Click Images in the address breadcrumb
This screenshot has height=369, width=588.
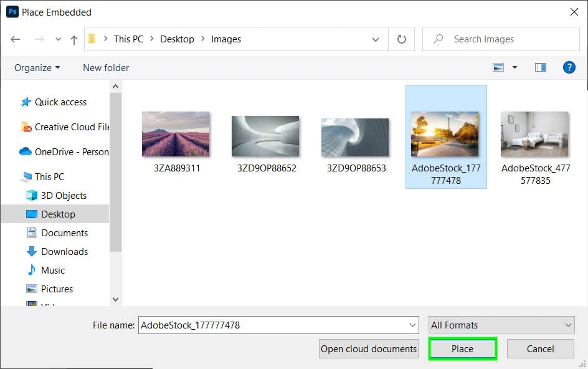(225, 39)
